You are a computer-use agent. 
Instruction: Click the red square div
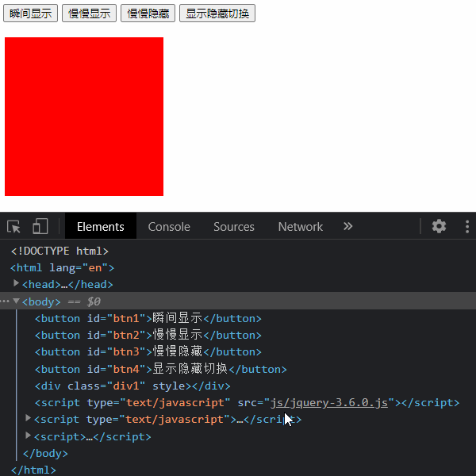point(84,117)
